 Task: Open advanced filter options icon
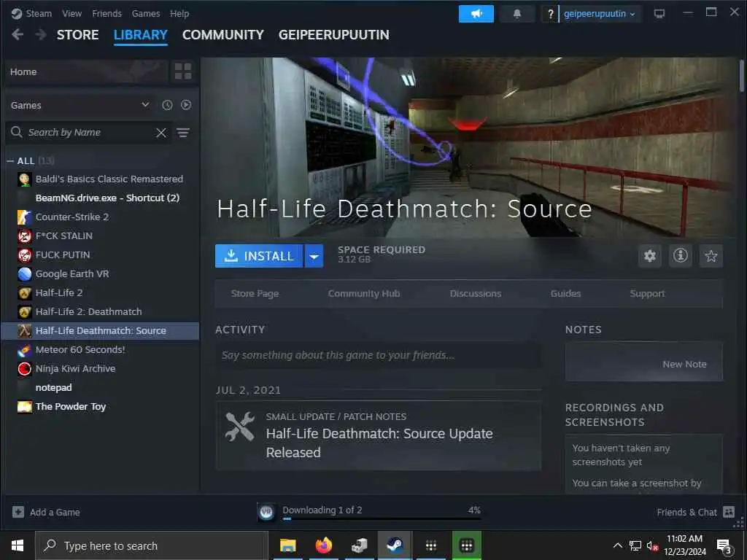(183, 133)
